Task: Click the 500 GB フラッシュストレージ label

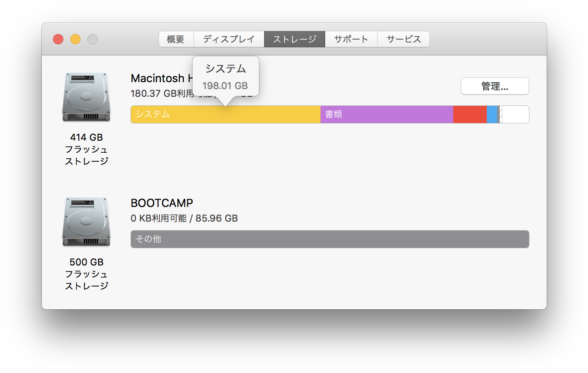Action: pyautogui.click(x=86, y=274)
